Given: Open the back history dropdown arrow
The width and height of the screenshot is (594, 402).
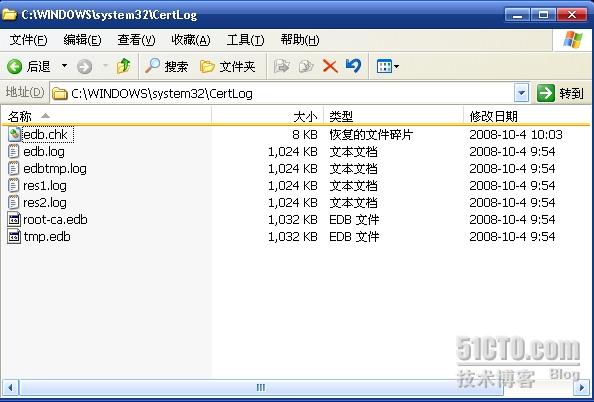Looking at the screenshot, I should pos(64,66).
